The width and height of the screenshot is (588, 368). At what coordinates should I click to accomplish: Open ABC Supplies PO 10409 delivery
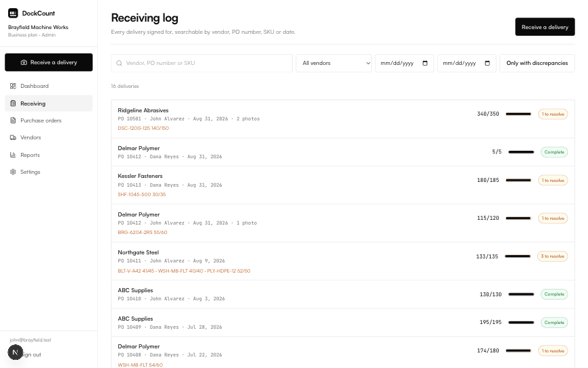point(343,323)
